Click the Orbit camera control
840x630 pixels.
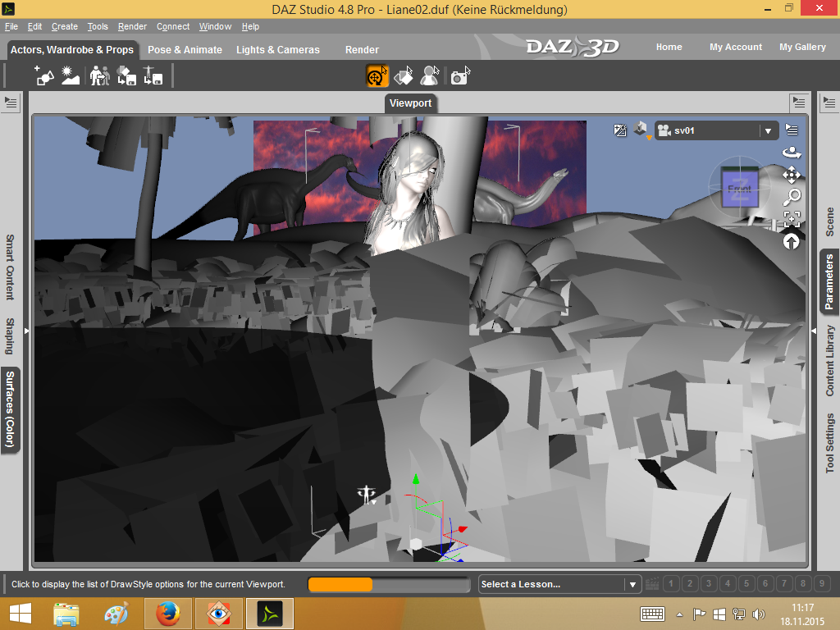[792, 153]
